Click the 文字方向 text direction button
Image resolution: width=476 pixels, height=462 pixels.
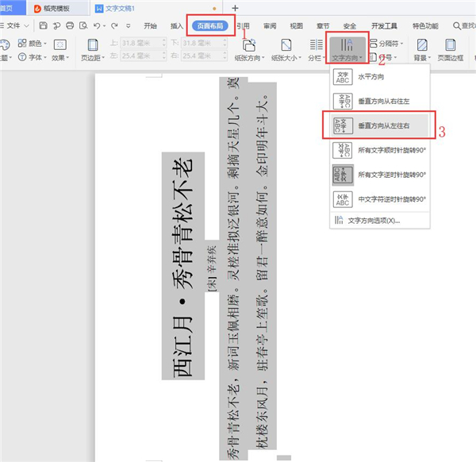(x=348, y=48)
